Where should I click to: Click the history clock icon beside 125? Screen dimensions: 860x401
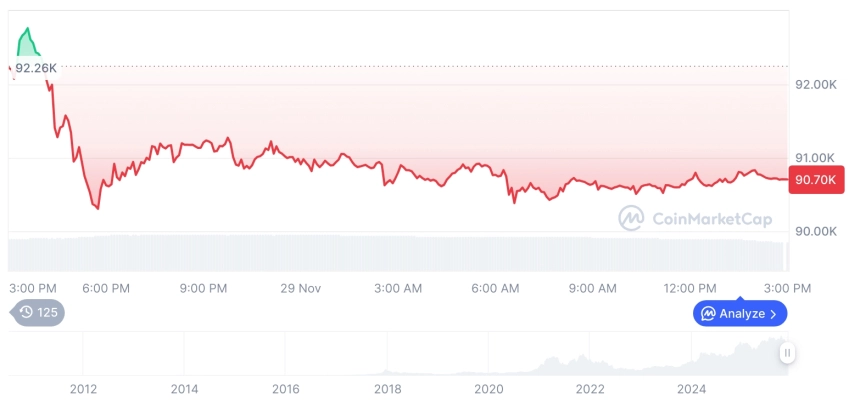[x=26, y=313]
